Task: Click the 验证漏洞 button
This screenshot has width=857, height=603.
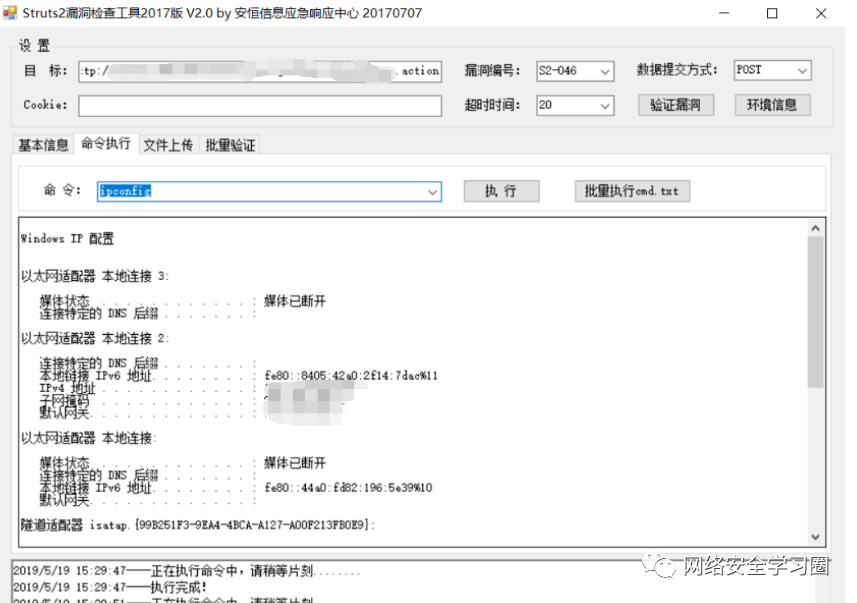Action: (676, 105)
